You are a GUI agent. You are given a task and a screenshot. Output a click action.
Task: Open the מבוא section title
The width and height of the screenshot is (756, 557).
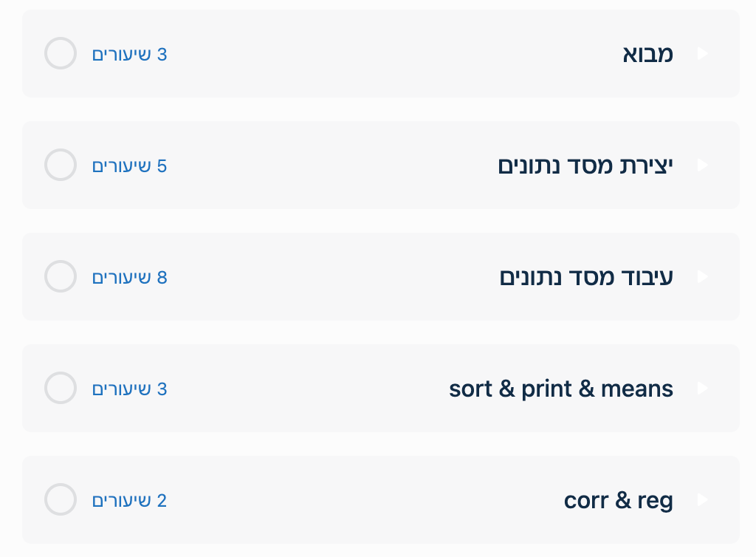(x=647, y=54)
